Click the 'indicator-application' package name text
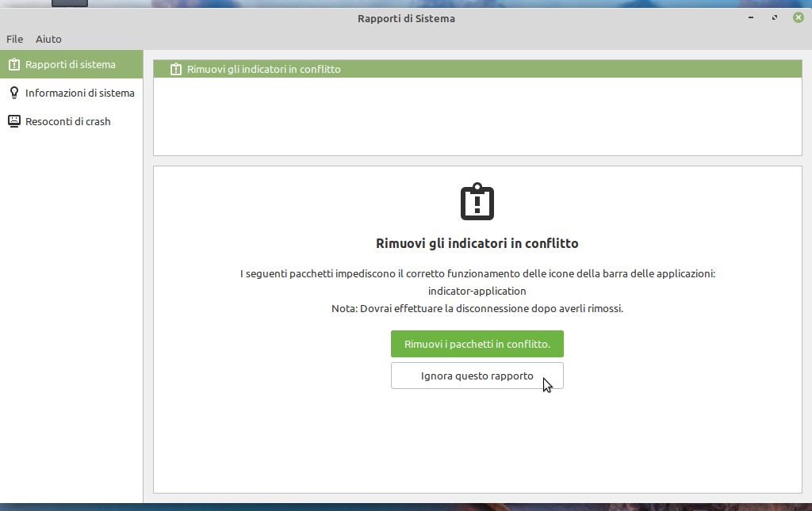The image size is (812, 511). pyautogui.click(x=477, y=291)
